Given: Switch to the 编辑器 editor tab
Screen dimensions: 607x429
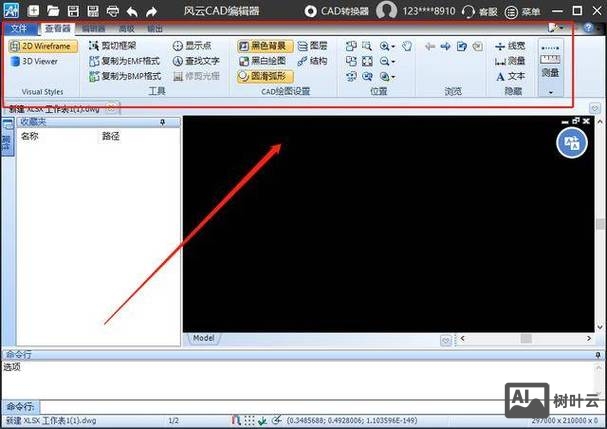Looking at the screenshot, I should tap(92, 29).
